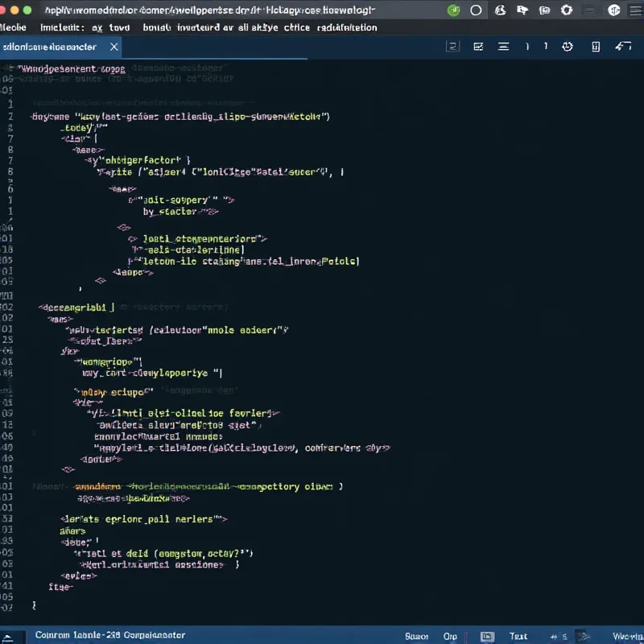Click the code line starting 'deeeengriabi'
The height and width of the screenshot is (644, 644).
point(76,308)
